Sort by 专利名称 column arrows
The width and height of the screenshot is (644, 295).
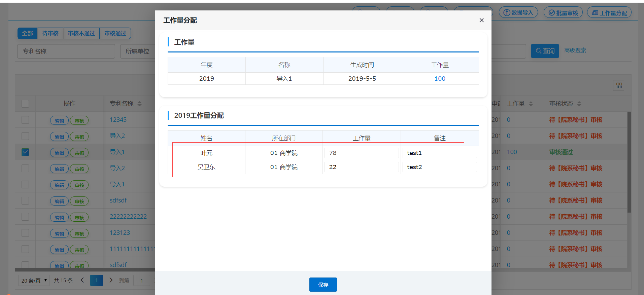[x=139, y=104]
